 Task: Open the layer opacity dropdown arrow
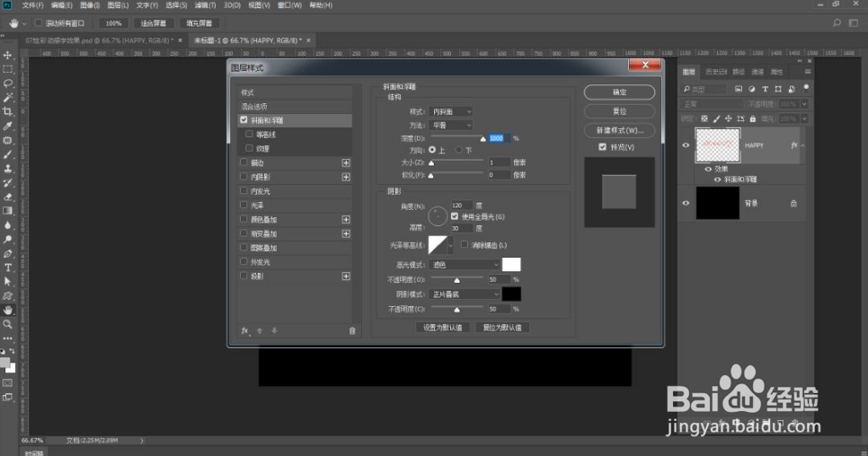(x=804, y=104)
